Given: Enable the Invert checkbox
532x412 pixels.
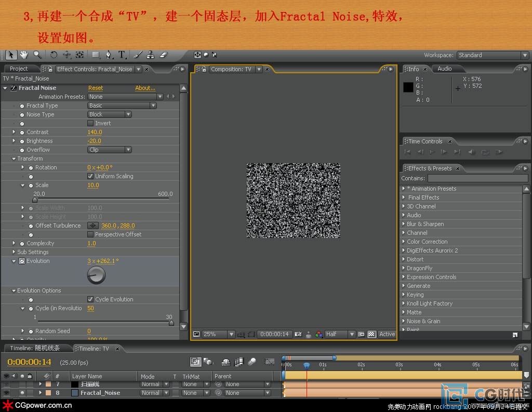Looking at the screenshot, I should coord(90,123).
